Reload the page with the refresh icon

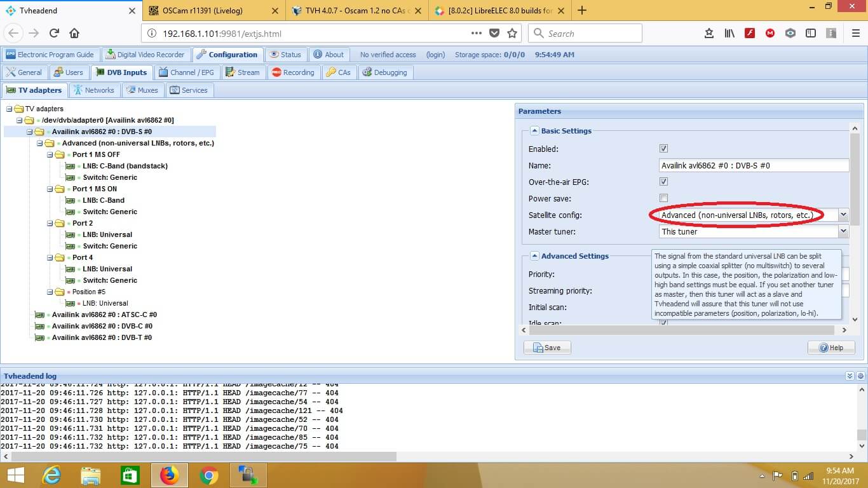click(x=54, y=34)
